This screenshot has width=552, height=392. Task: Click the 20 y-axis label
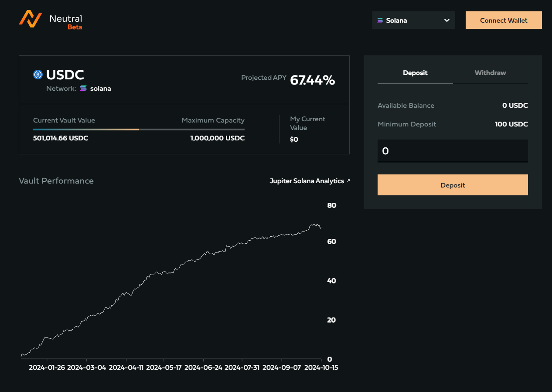pos(331,320)
